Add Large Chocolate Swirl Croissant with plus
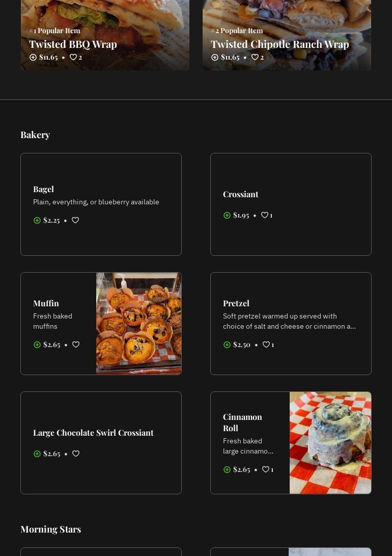This screenshot has height=556, width=392. (37, 454)
